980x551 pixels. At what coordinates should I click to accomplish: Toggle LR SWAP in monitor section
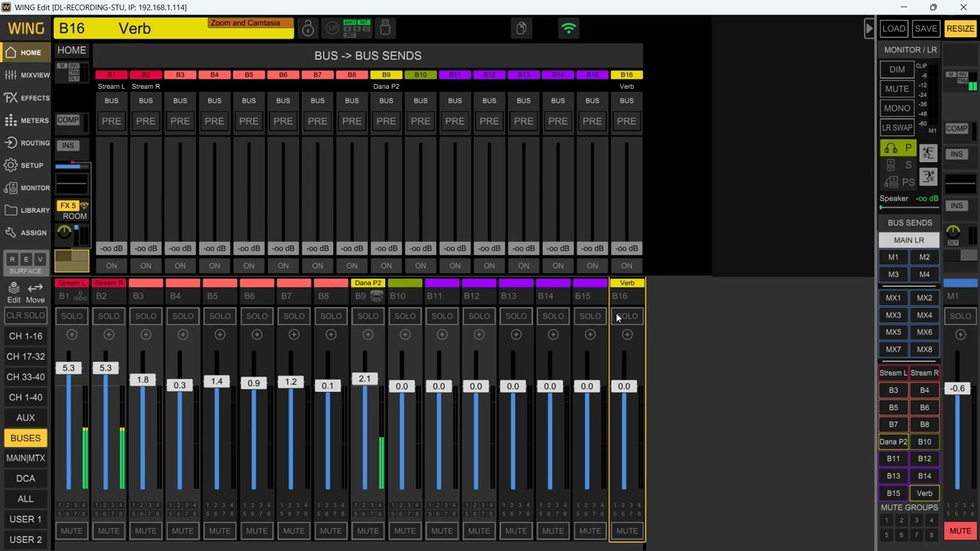tap(897, 128)
